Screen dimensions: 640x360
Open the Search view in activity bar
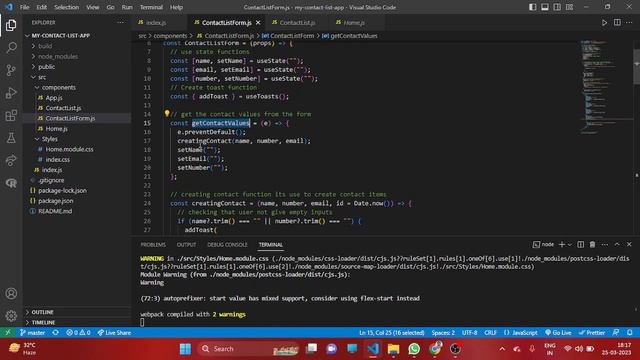[11, 48]
